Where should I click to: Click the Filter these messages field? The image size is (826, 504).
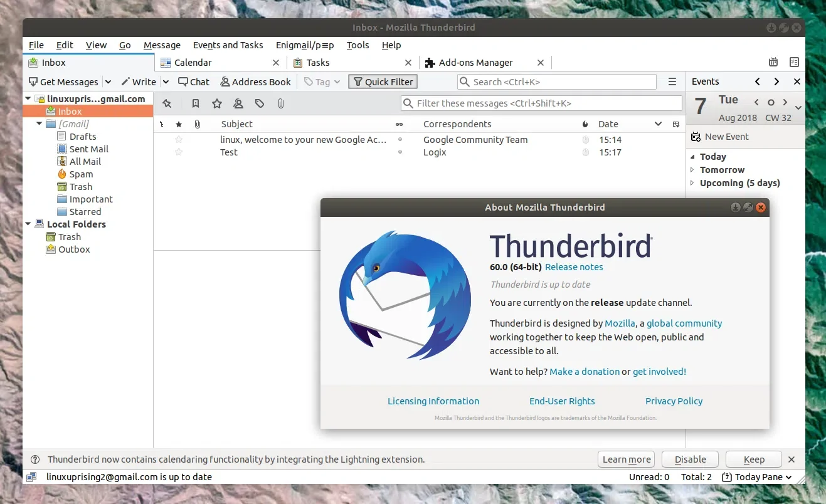click(x=541, y=103)
